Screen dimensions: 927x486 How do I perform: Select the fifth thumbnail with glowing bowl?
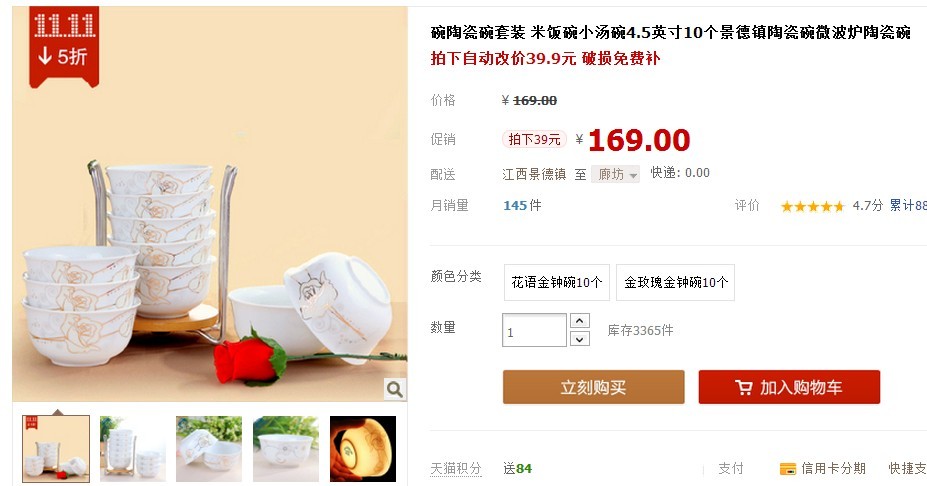(363, 449)
